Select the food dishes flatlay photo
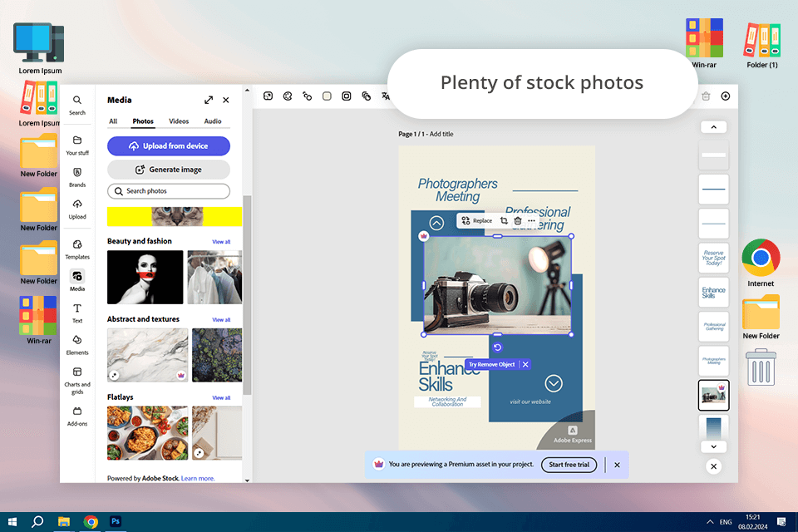Screen dimensions: 798x532 click(x=148, y=433)
